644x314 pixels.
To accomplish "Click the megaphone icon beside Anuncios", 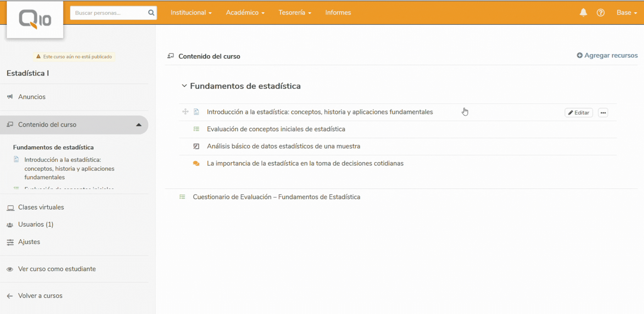I will tap(10, 96).
